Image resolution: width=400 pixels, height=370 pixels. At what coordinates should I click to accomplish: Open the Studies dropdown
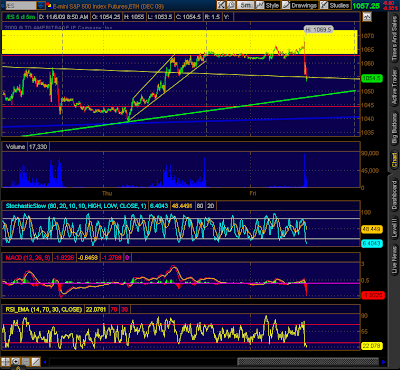tap(335, 5)
